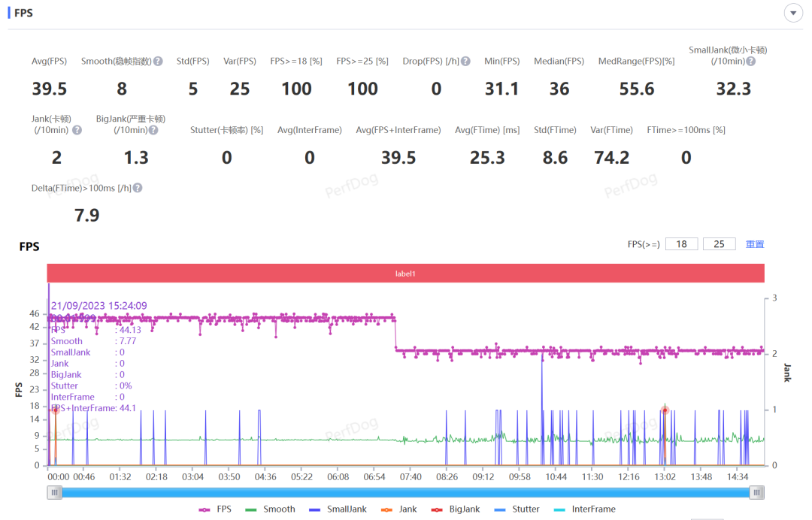
Task: Click the red BigJank marker near 13:02
Action: click(665, 410)
